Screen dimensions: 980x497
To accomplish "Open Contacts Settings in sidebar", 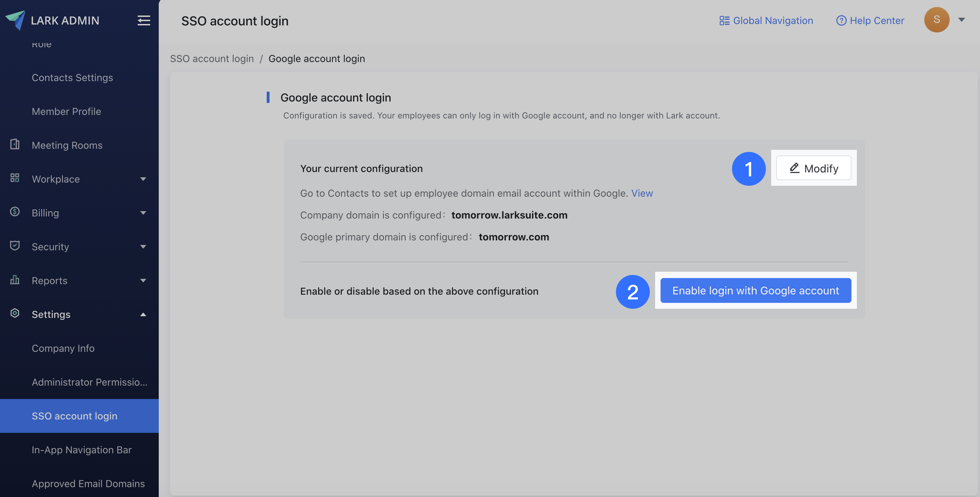I will pos(72,78).
